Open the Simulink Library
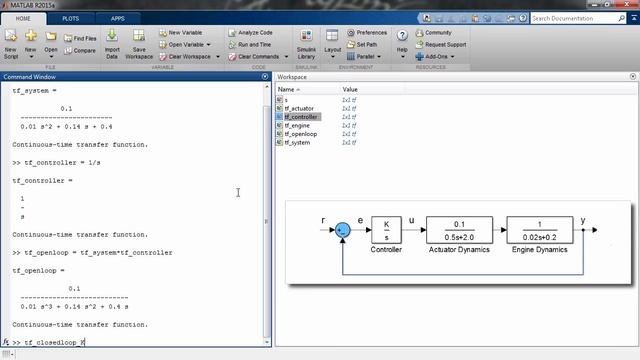Viewport: 640px width, 360px height. pos(306,44)
